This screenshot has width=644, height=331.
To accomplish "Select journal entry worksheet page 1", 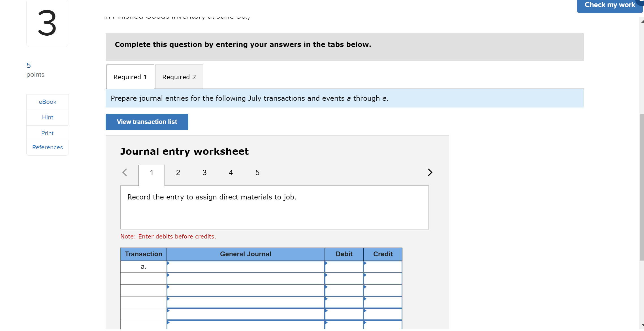I will (151, 172).
